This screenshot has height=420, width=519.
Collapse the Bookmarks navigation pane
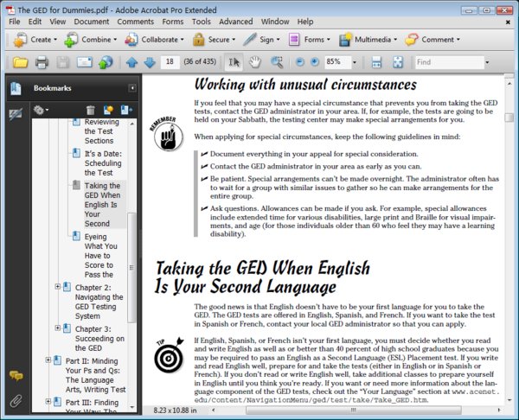click(x=132, y=88)
